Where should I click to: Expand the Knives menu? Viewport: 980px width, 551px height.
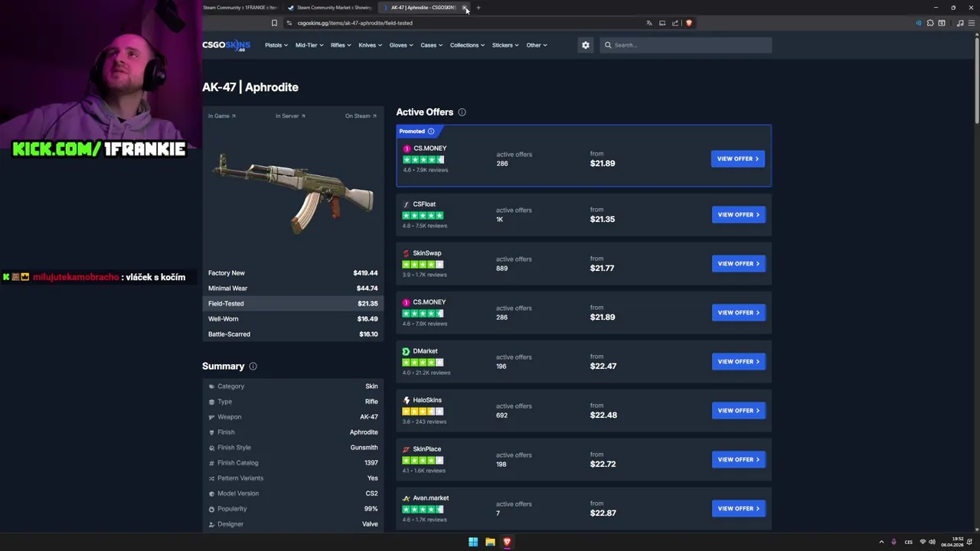370,45
